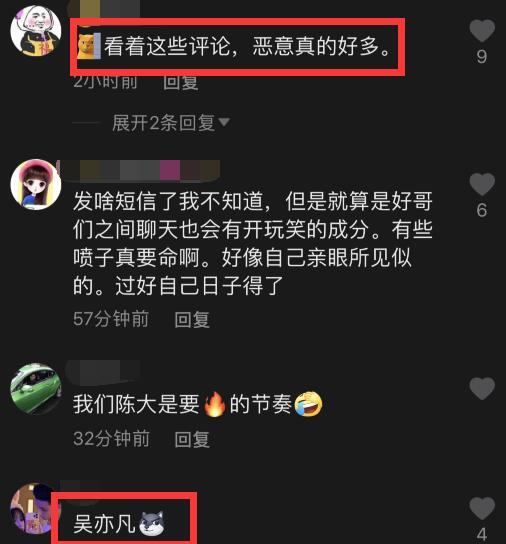Image resolution: width=506 pixels, height=544 pixels.
Task: Tap the laughing tears emoji
Action: pos(308,404)
